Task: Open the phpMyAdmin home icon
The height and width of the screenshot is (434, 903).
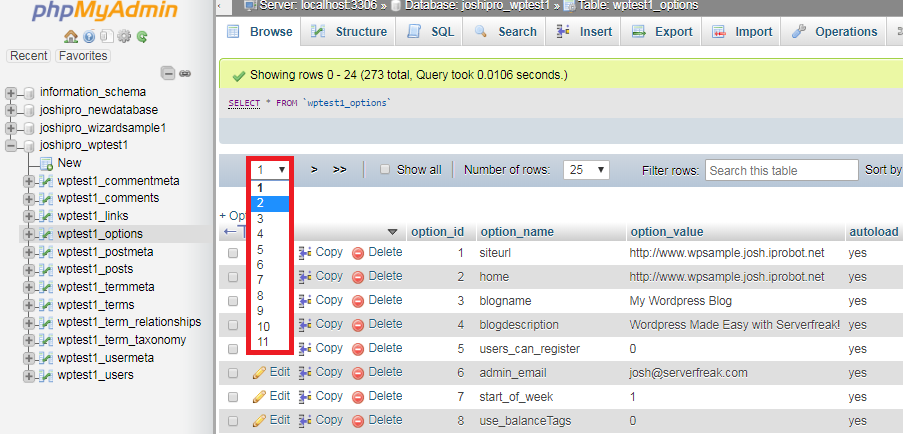Action: (71, 37)
